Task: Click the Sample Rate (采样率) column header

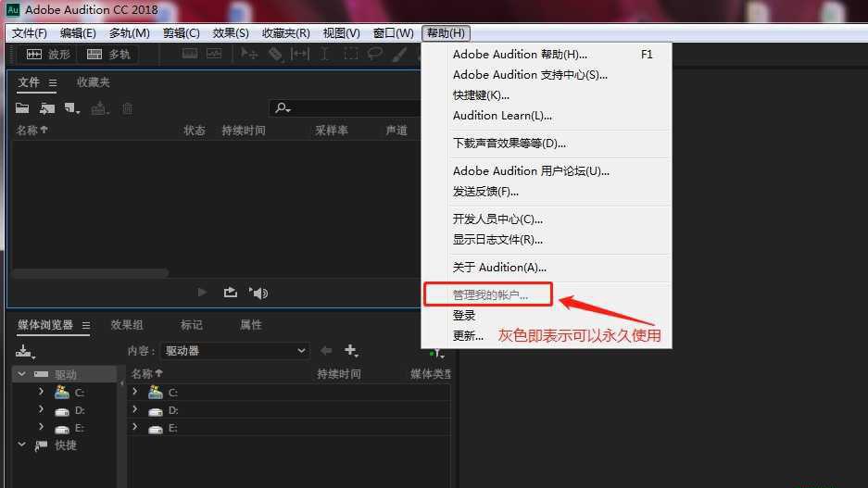Action: tap(332, 131)
